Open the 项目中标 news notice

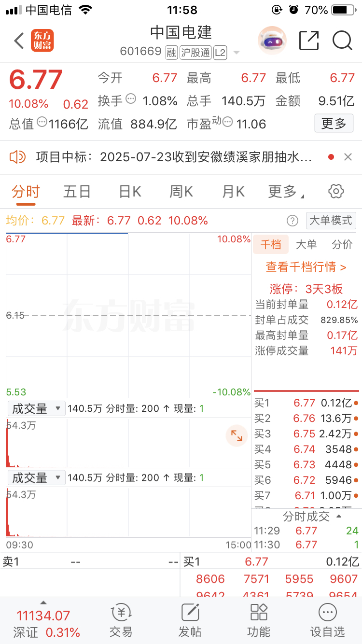tap(174, 156)
